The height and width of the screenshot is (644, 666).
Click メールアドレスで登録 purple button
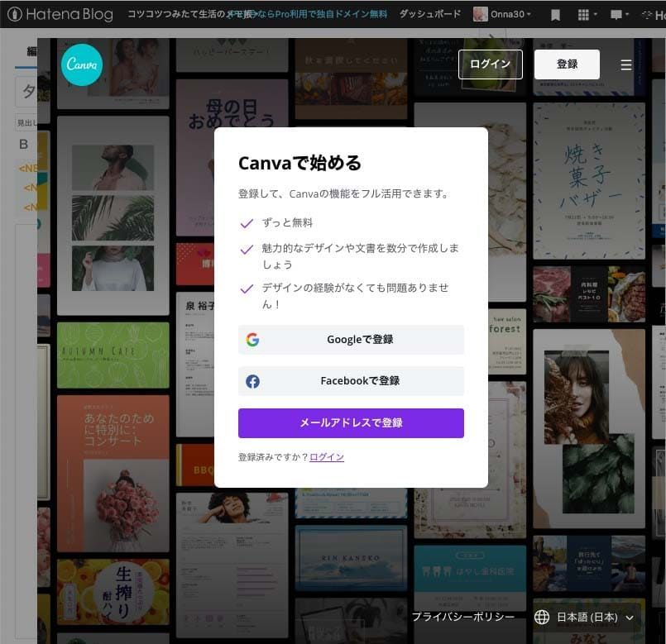(351, 422)
